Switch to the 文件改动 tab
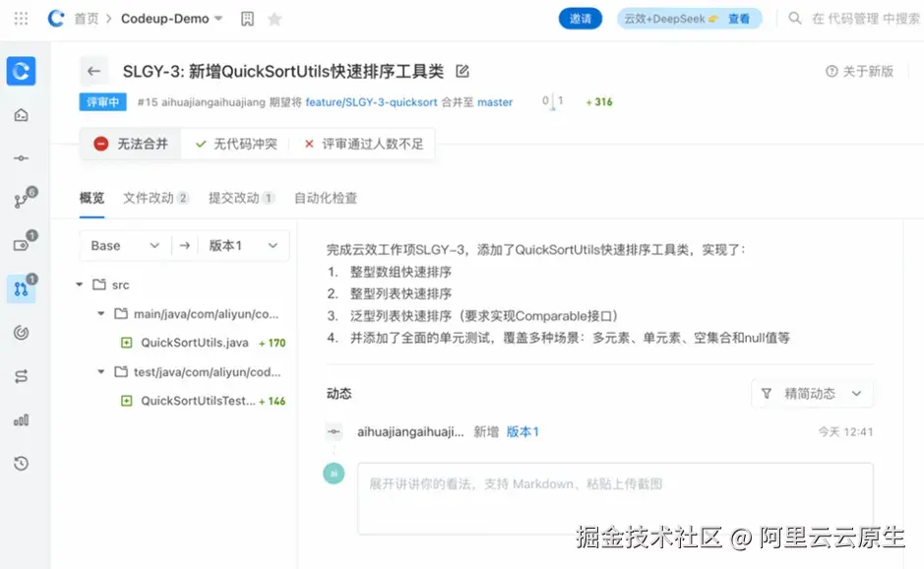This screenshot has height=569, width=924. tap(155, 198)
